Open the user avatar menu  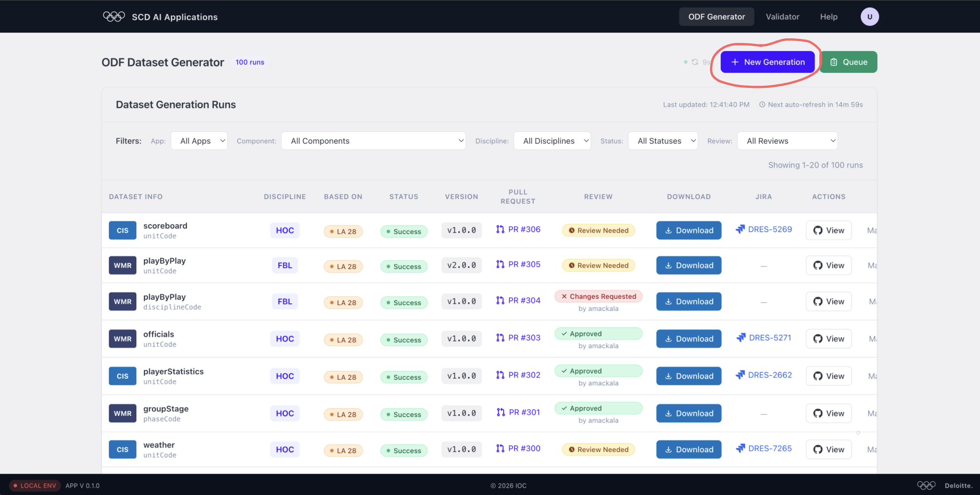click(870, 17)
